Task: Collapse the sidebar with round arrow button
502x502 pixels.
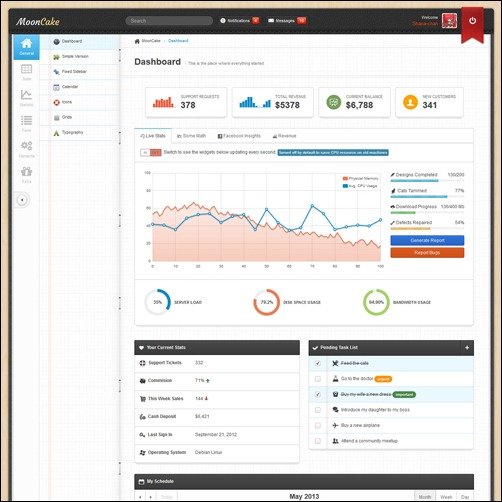Action: [22, 200]
